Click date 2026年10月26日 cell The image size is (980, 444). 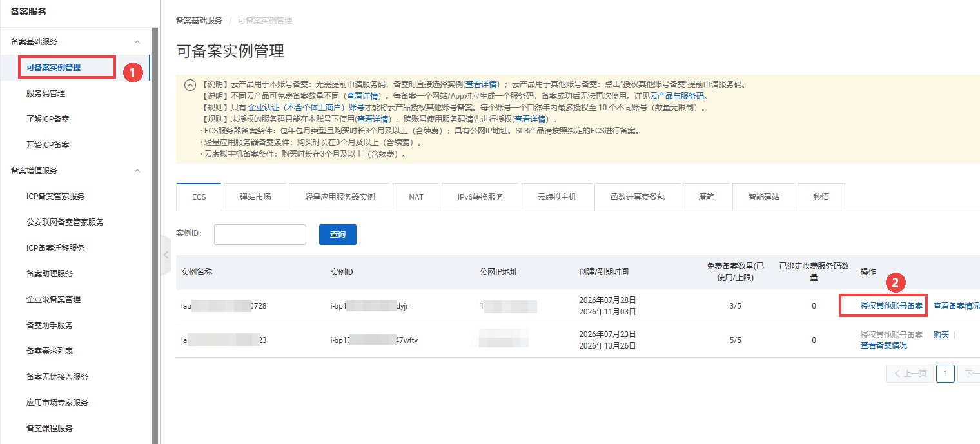tap(607, 346)
